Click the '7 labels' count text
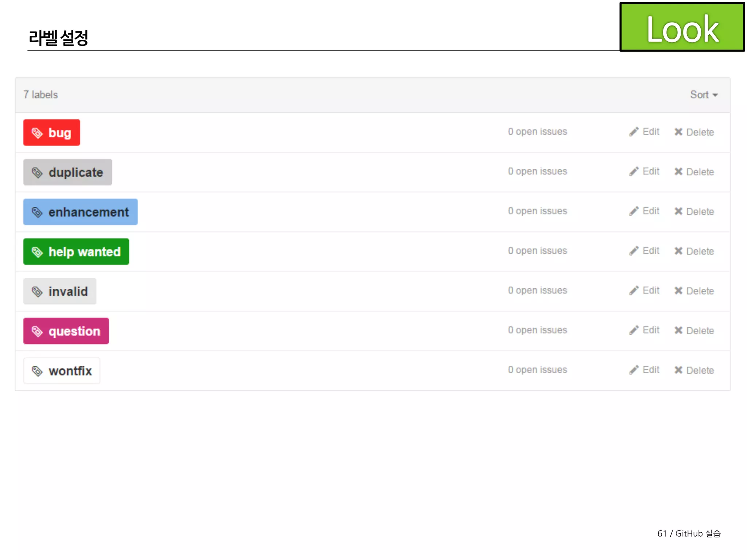 tap(40, 95)
